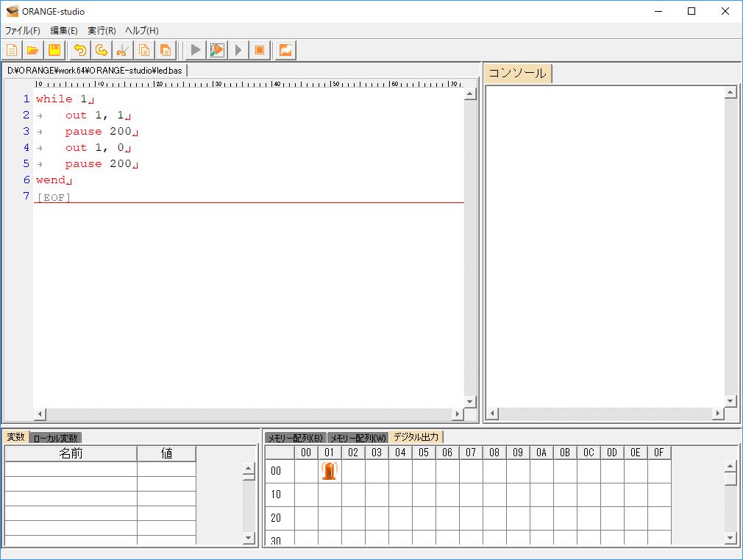Viewport: 743px width, 560px height.
Task: Open a file using the folder icon
Action: (33, 50)
